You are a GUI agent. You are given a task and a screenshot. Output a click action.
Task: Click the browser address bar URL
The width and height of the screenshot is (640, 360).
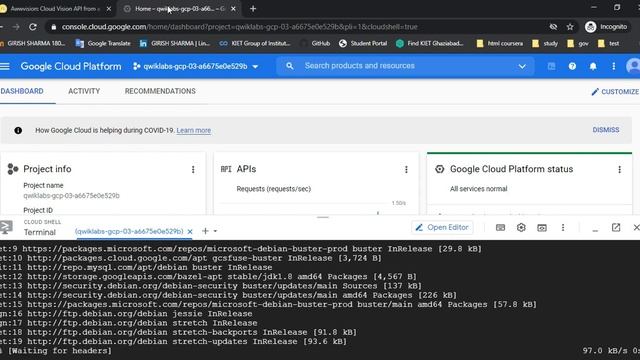click(240, 27)
